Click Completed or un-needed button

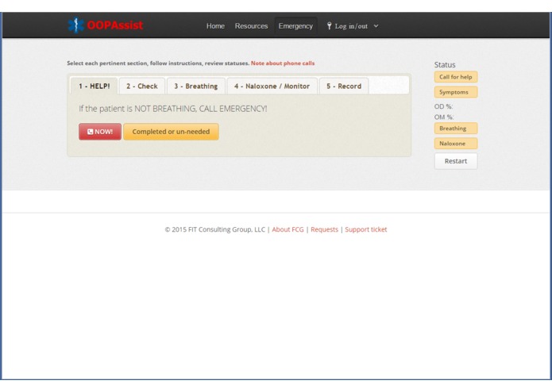[x=171, y=132]
